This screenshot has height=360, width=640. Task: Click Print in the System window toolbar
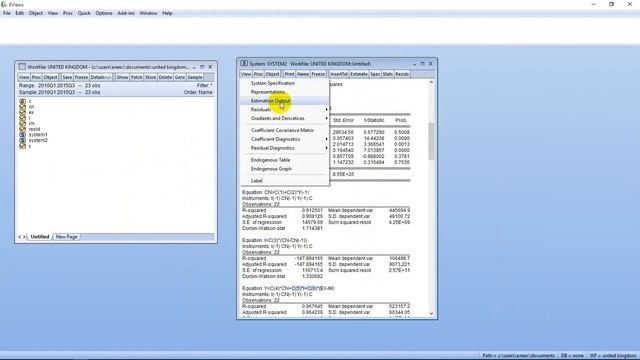click(x=289, y=74)
